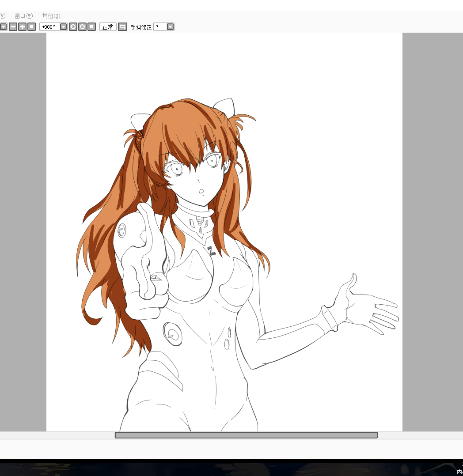Image resolution: width=463 pixels, height=476 pixels.
Task: Open the 窗口(W) menu
Action: pyautogui.click(x=24, y=16)
